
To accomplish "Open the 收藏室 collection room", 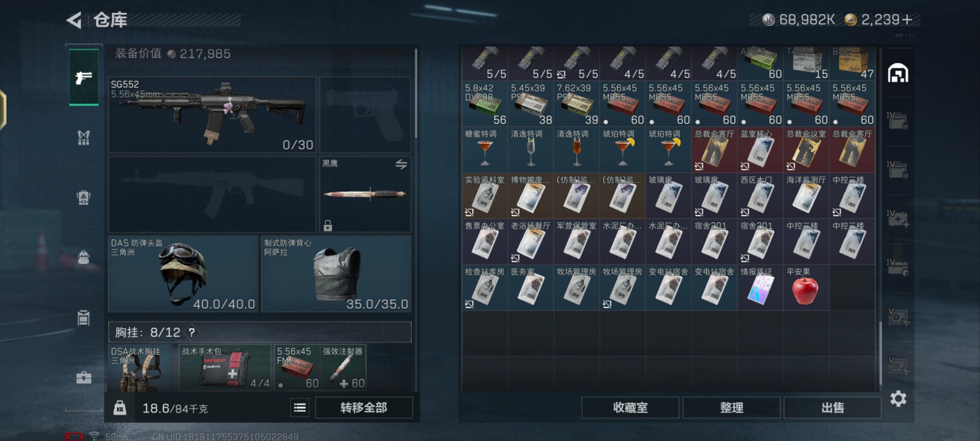I will tap(630, 408).
